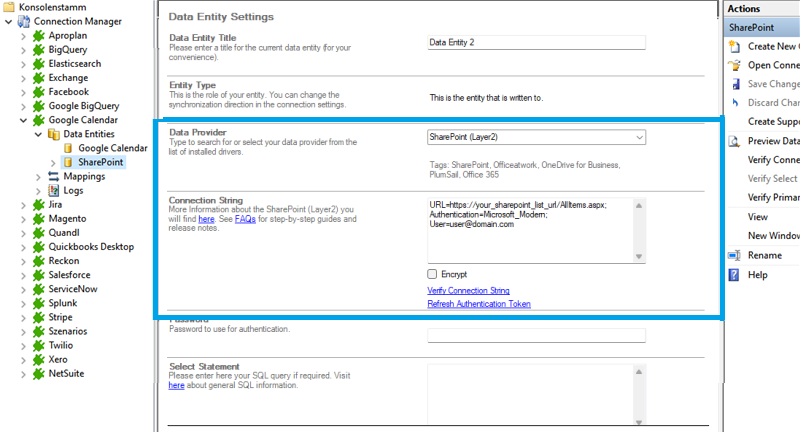
Task: Click the Salesforce connection icon
Action: [x=39, y=275]
